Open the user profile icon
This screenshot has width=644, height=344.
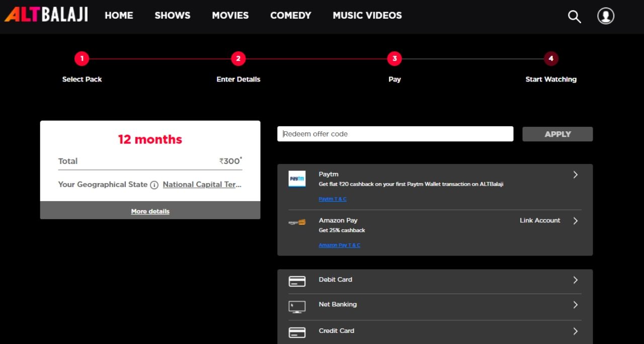tap(606, 16)
